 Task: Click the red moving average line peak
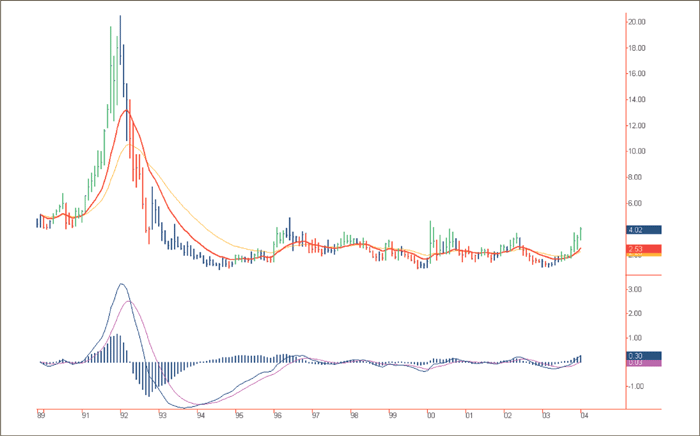pyautogui.click(x=126, y=111)
